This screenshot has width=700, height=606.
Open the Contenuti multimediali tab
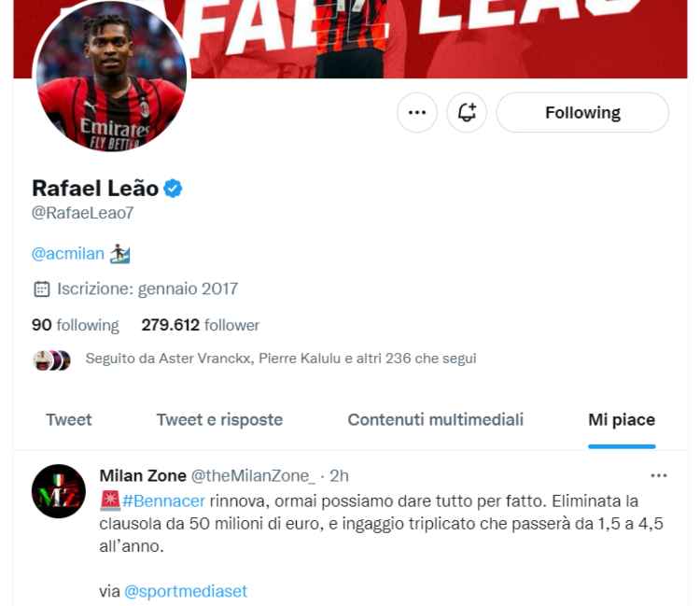pos(435,420)
